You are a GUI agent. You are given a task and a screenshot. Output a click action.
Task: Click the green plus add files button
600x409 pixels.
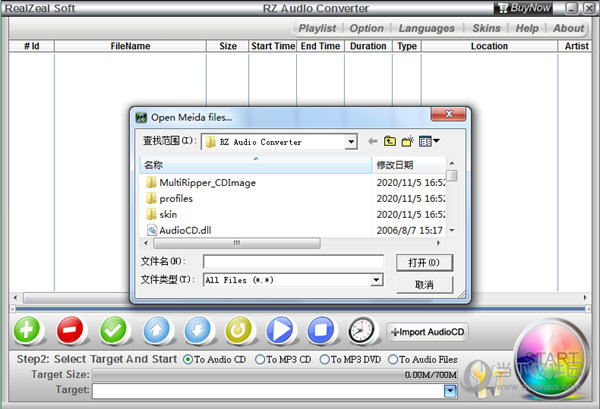[x=27, y=329]
